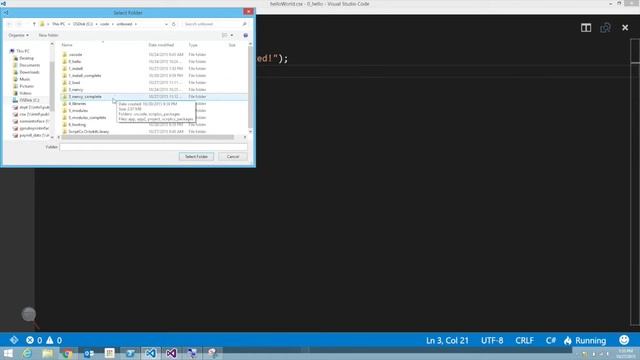The width and height of the screenshot is (640, 360).
Task: Change the C# language mode
Action: [551, 340]
